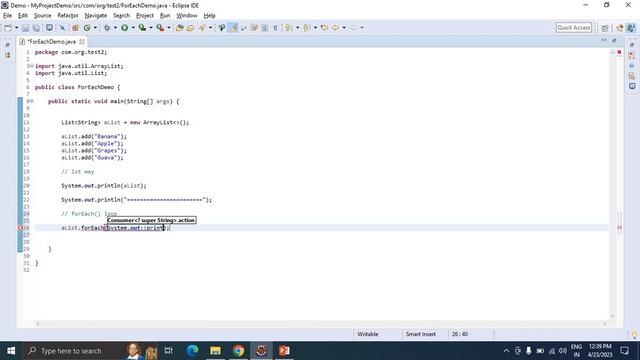Click the Quick Access search field
This screenshot has width=640, height=360.
[573, 28]
